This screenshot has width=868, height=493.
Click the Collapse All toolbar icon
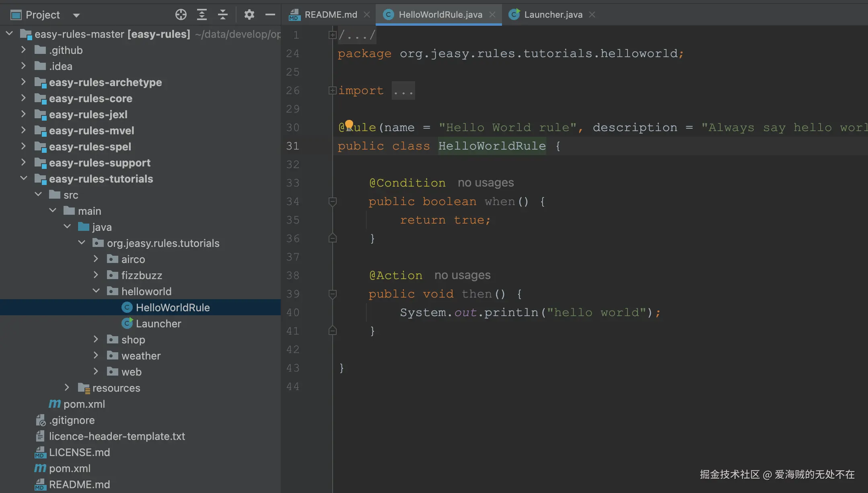pyautogui.click(x=222, y=15)
